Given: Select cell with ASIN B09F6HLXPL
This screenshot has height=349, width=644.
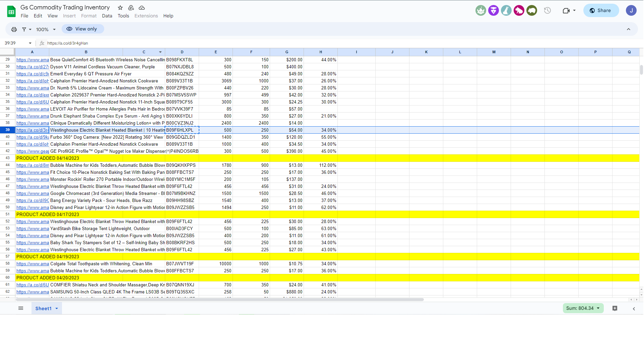Looking at the screenshot, I should point(182,130).
